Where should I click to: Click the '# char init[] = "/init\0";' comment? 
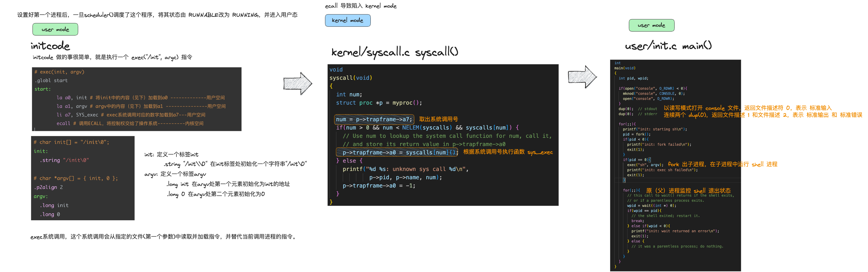pyautogui.click(x=71, y=142)
